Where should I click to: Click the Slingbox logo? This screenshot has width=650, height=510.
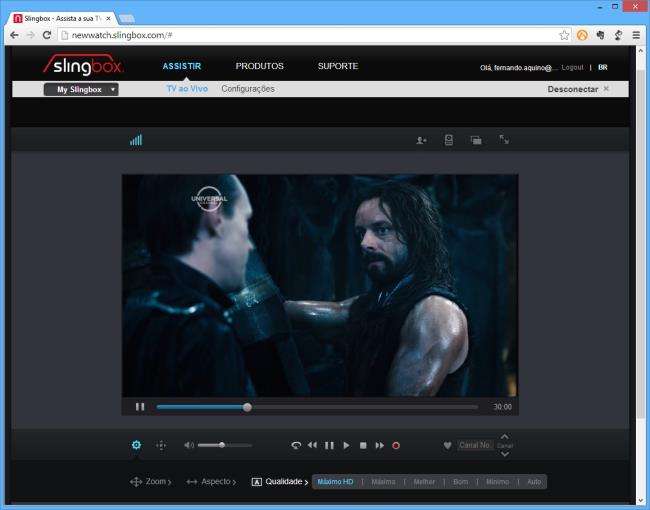click(x=83, y=66)
